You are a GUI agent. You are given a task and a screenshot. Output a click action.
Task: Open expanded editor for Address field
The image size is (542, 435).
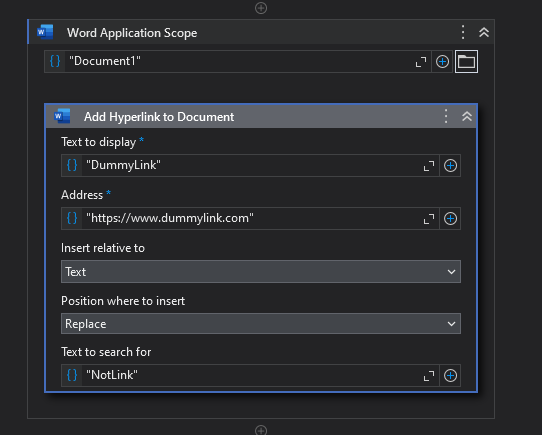tap(429, 219)
